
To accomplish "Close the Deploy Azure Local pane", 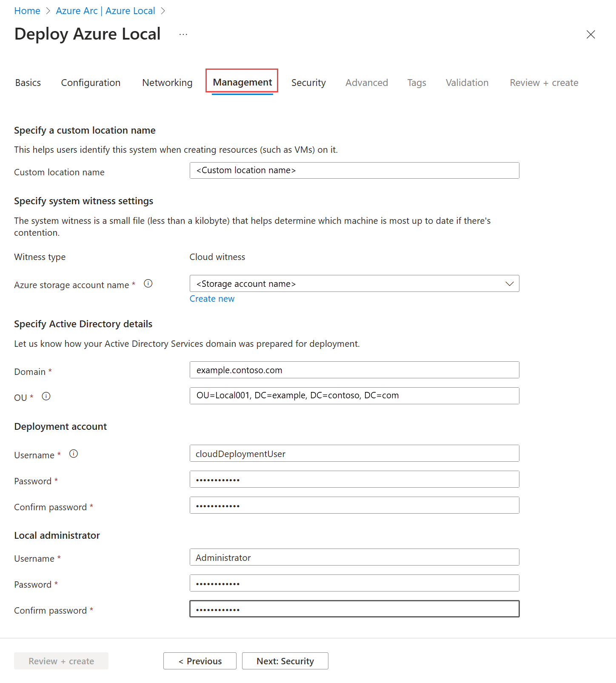I will click(x=591, y=34).
